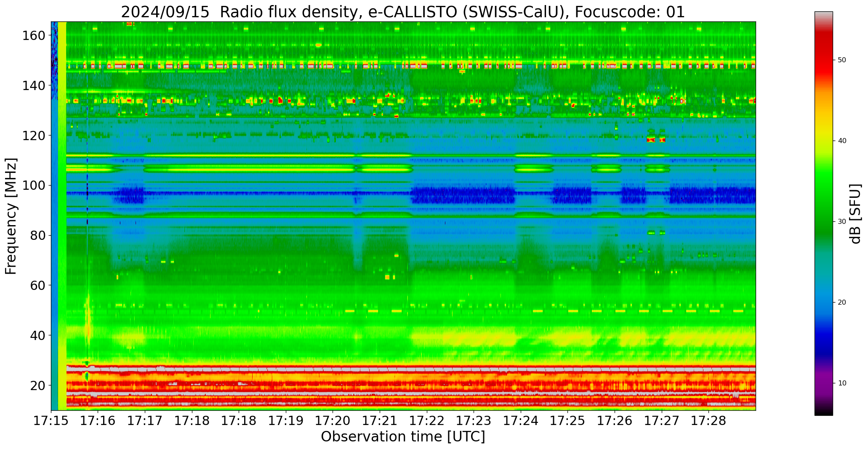Click the 17:15 time tick label
868x449 pixels.
(51, 421)
